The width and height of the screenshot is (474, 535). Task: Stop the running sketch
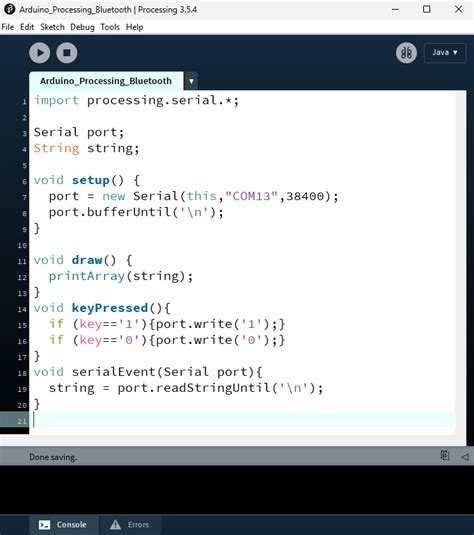tap(67, 53)
